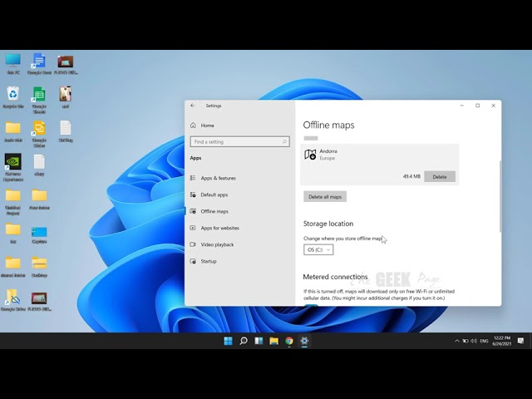Focus the 'Find a setting' search box

click(x=239, y=142)
